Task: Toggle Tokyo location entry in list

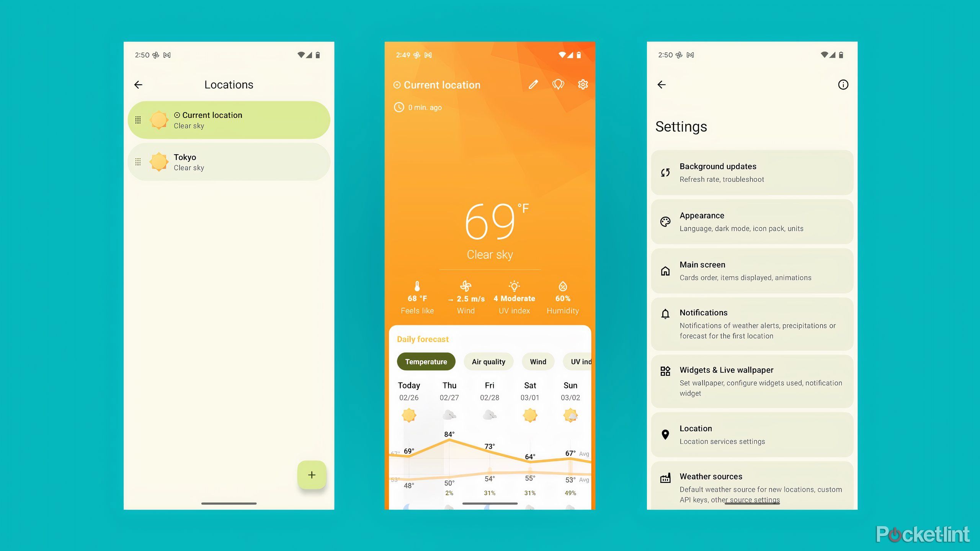Action: [x=230, y=161]
